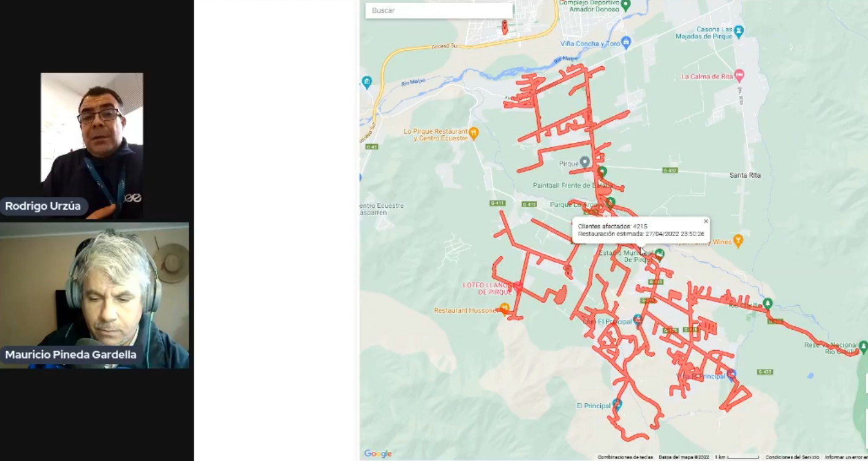The image size is (868, 461).
Task: Select Mauricio Pineda Gardella's video tile
Action: coord(94,295)
